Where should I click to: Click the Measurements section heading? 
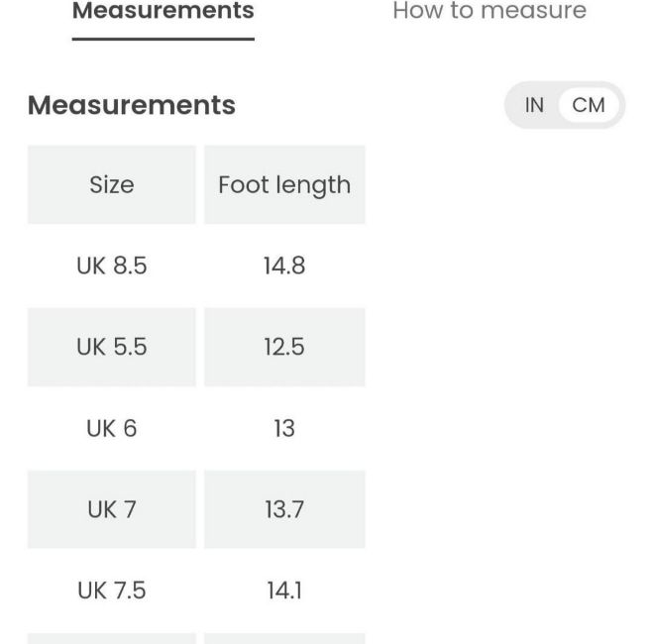[x=132, y=105]
